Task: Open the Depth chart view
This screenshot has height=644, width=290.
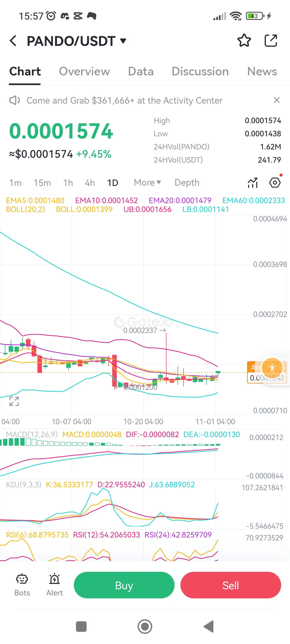Action: tap(187, 182)
